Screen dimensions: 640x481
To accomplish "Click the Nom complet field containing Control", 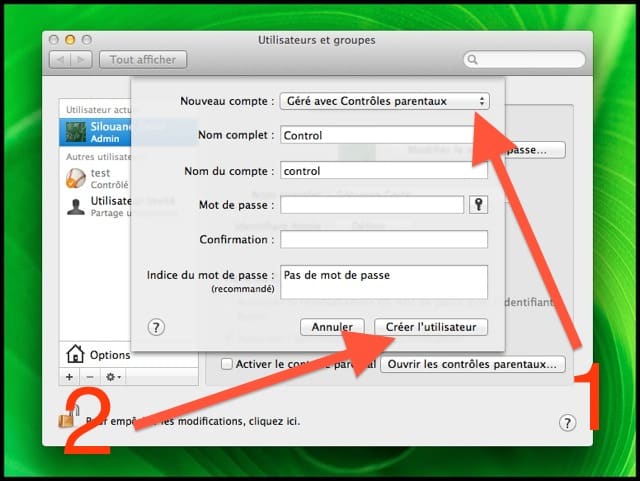I will pos(383,135).
